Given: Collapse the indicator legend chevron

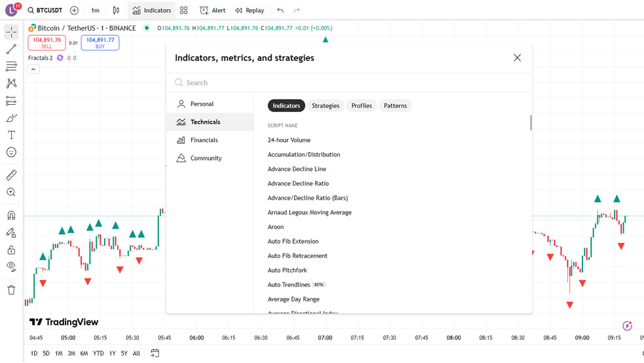Looking at the screenshot, I should click(x=33, y=69).
